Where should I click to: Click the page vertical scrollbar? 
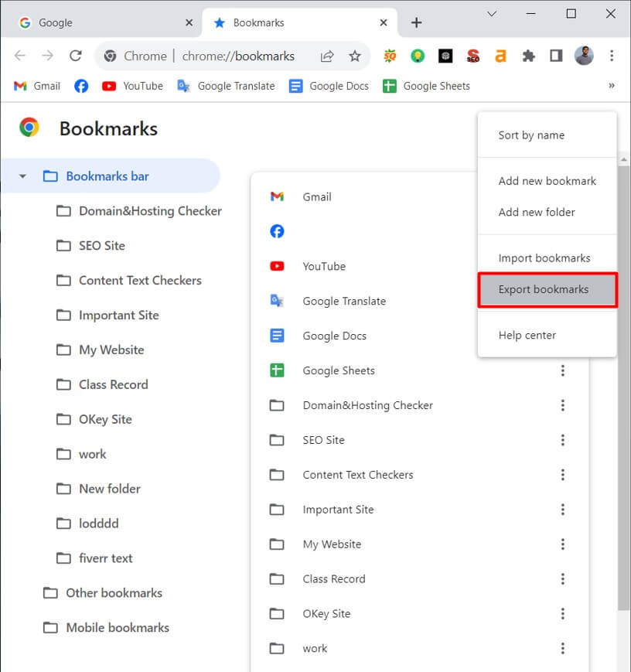pyautogui.click(x=624, y=388)
